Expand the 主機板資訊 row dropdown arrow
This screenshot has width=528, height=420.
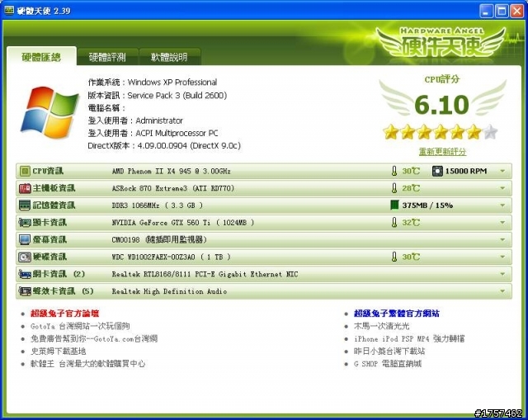tap(502, 188)
